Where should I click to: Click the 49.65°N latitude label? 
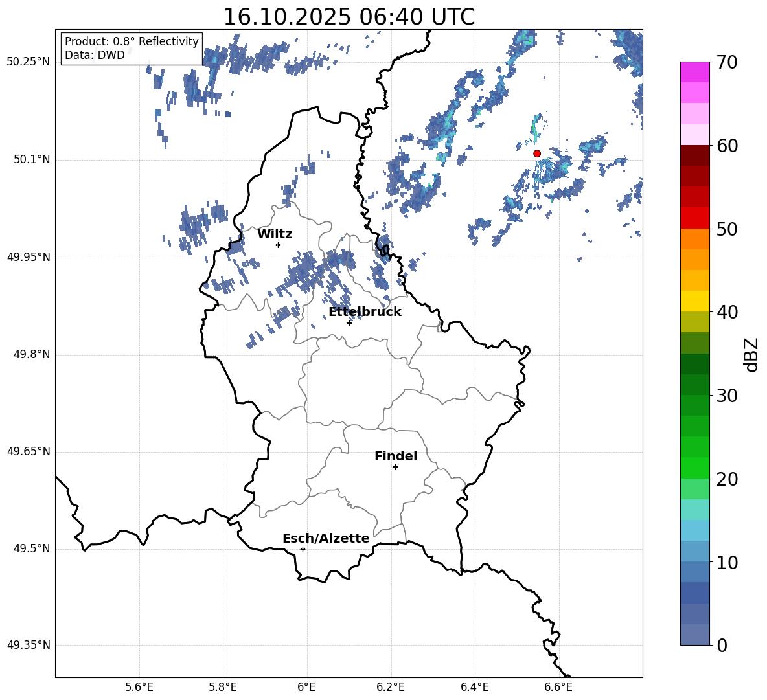coord(29,451)
